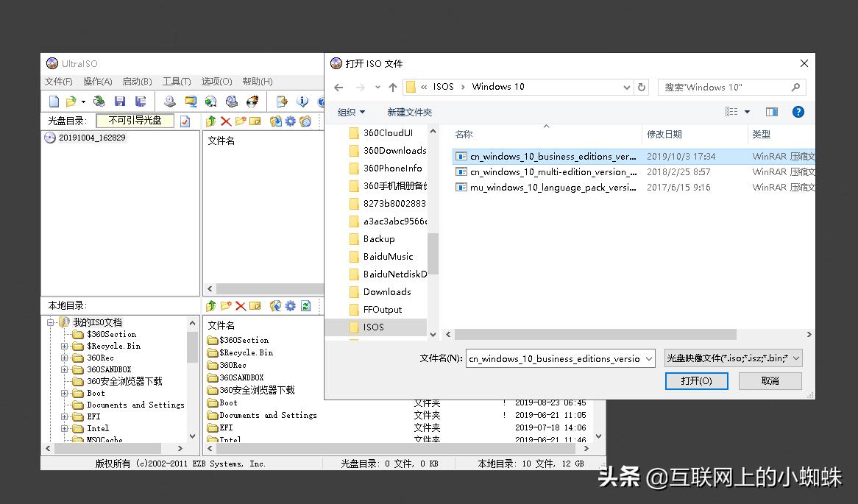Extract files using the green arrow folder icon
Viewport: 858px width, 504px height.
[210, 121]
